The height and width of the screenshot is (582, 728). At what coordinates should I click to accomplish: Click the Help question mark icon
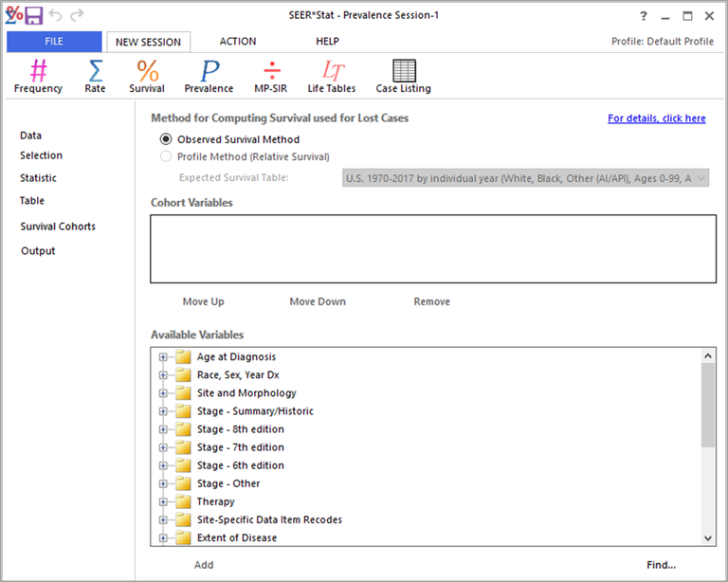(x=644, y=15)
